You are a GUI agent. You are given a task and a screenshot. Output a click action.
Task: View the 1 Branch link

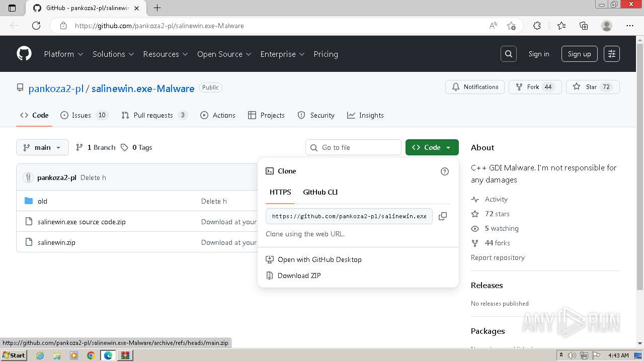[x=96, y=147]
